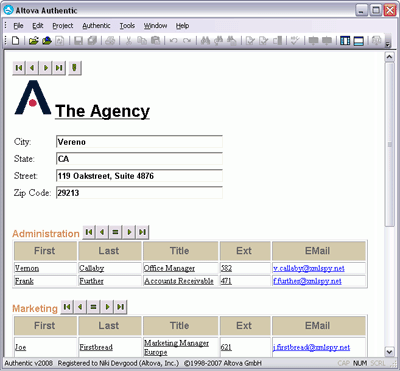
Task: Expand the toolbar overflow options arrow
Action: [x=387, y=44]
